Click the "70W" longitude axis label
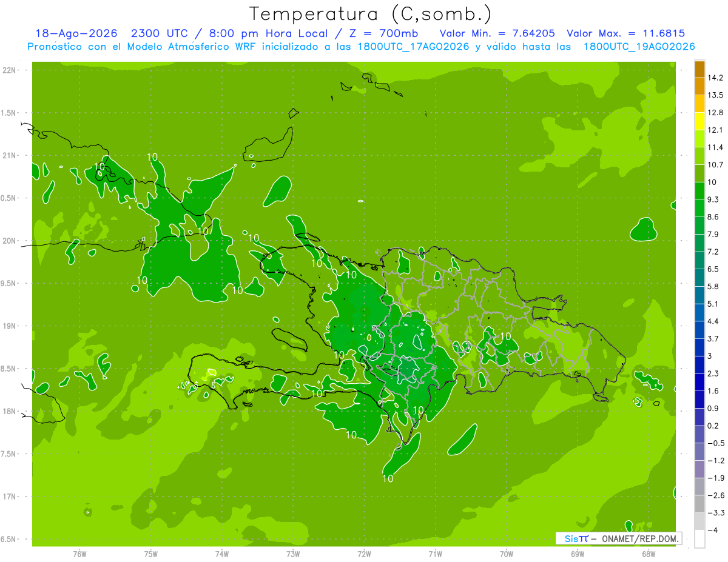 (x=507, y=554)
